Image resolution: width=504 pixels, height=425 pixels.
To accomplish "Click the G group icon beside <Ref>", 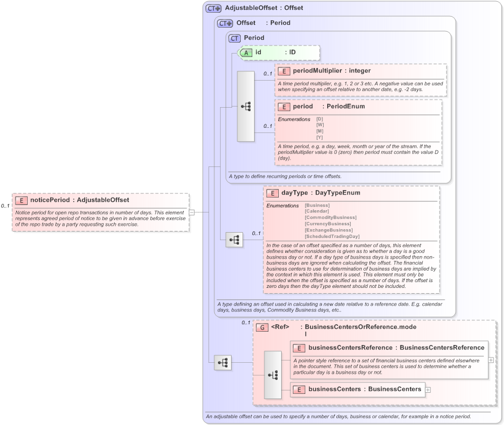I will [262, 328].
